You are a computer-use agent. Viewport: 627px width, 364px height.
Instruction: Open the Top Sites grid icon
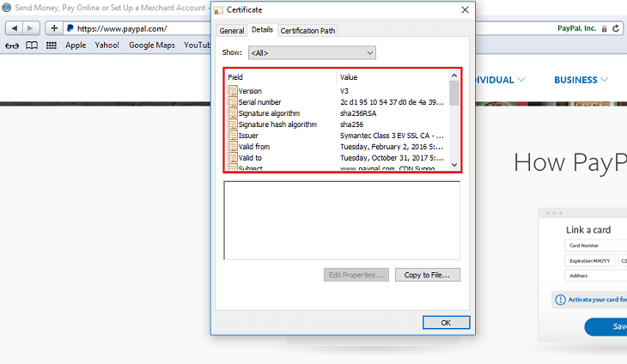tap(52, 45)
